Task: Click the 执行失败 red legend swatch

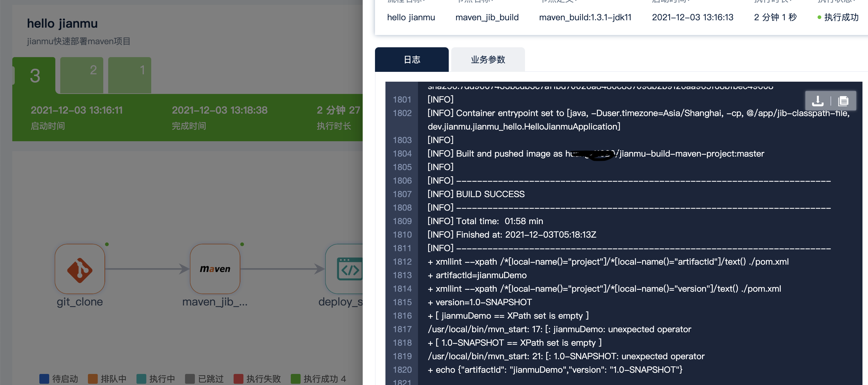Action: pyautogui.click(x=238, y=379)
